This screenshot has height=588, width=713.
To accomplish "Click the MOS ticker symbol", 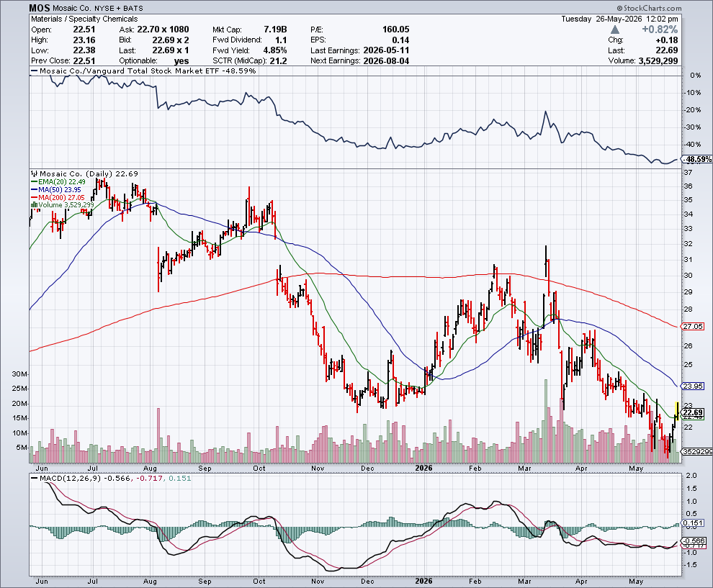I will pyautogui.click(x=40, y=8).
